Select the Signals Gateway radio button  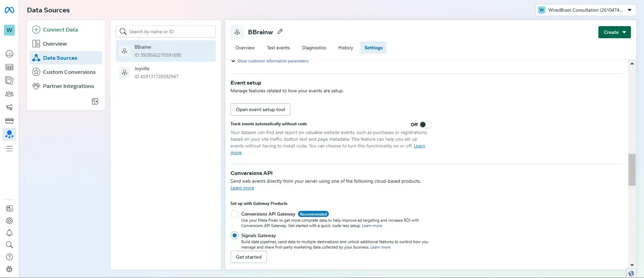(x=235, y=235)
